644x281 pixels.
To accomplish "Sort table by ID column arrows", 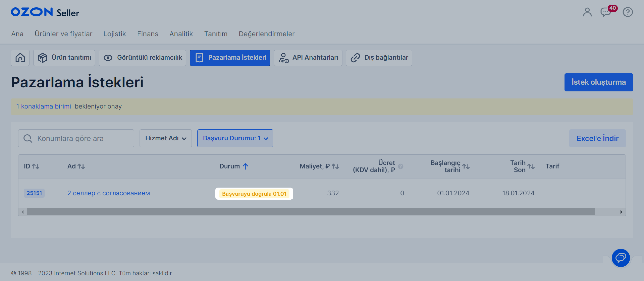I will [36, 166].
